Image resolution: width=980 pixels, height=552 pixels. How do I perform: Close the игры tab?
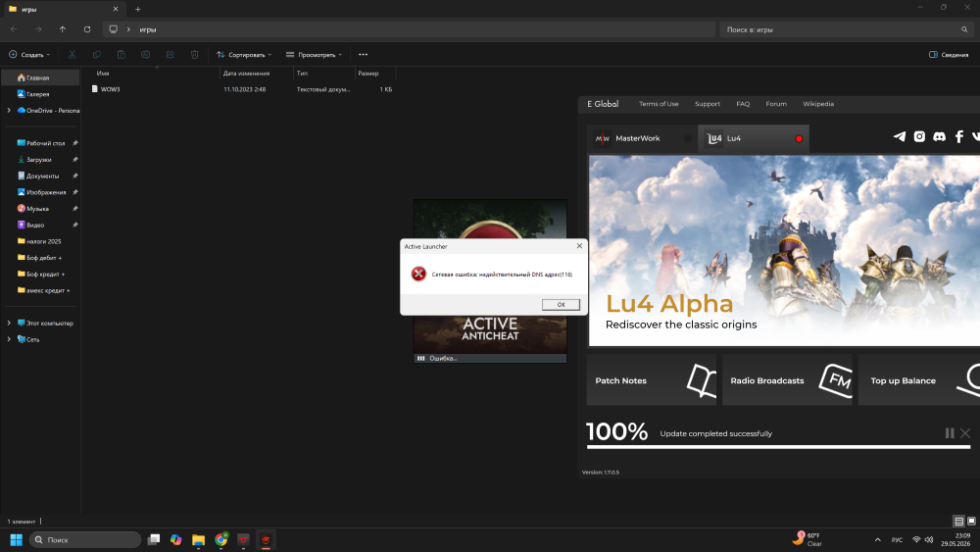pyautogui.click(x=116, y=10)
